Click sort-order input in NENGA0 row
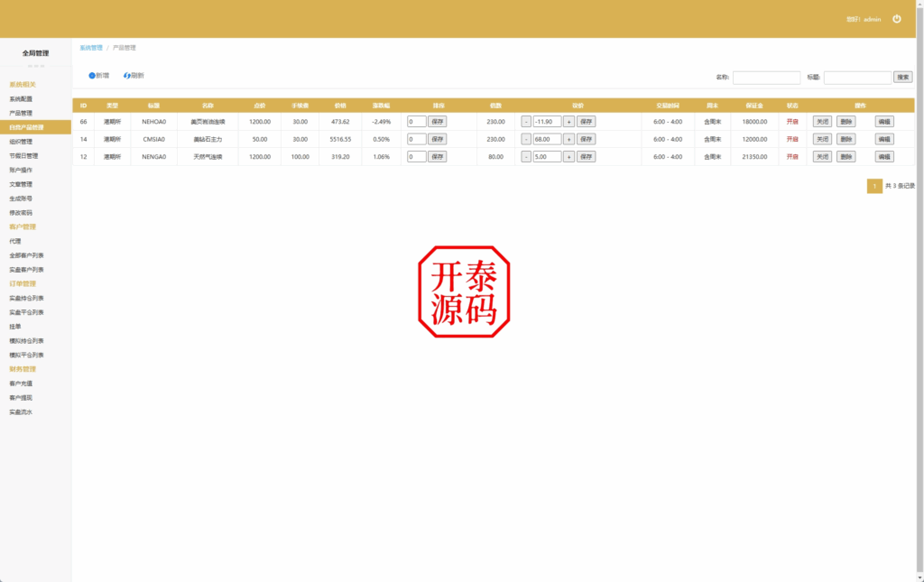 (417, 157)
